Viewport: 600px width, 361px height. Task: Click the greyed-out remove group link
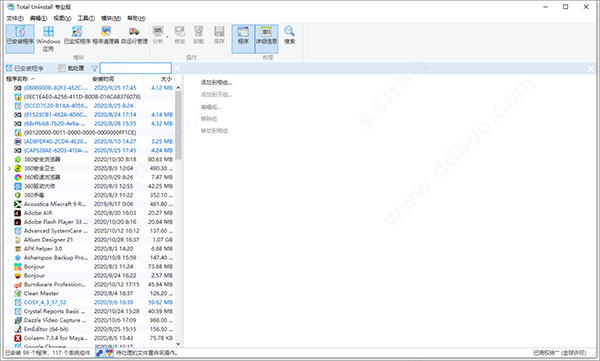(x=209, y=119)
